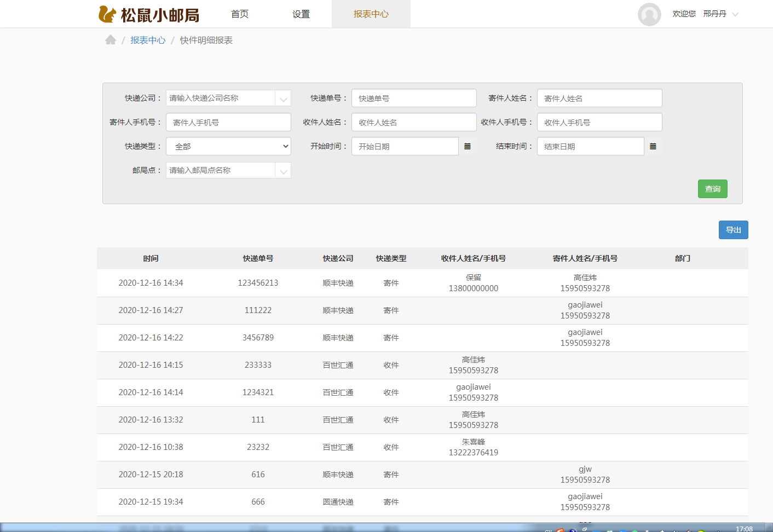Click the 快递公司 column header
Image resolution: width=773 pixels, height=532 pixels.
pos(338,258)
